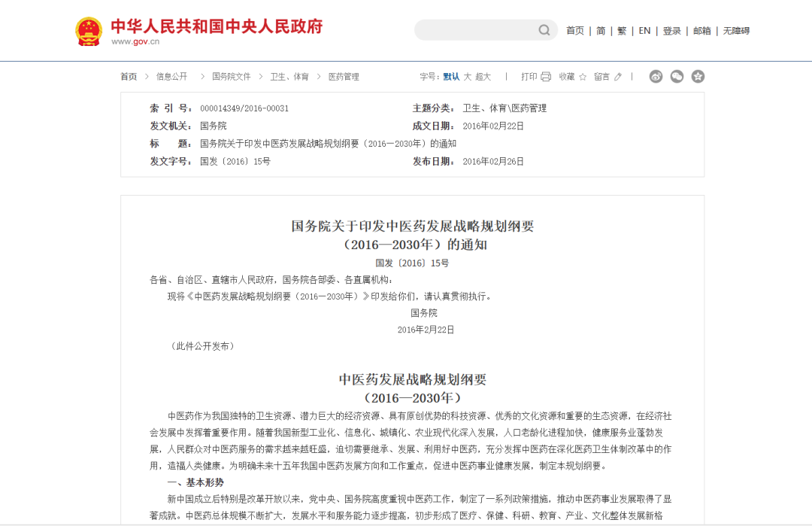Click the 收藏 star icon to bookmark
812x526 pixels.
583,76
